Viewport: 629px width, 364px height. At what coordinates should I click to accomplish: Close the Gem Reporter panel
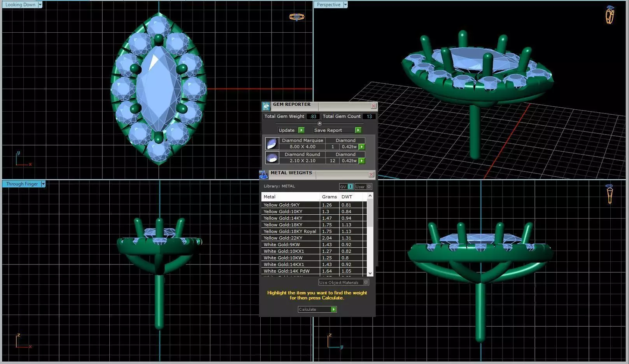tap(373, 106)
